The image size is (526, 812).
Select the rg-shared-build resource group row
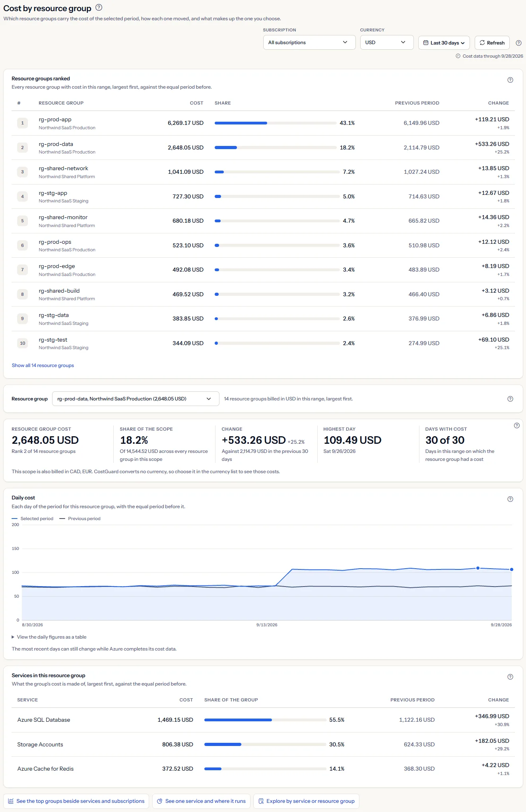point(263,294)
